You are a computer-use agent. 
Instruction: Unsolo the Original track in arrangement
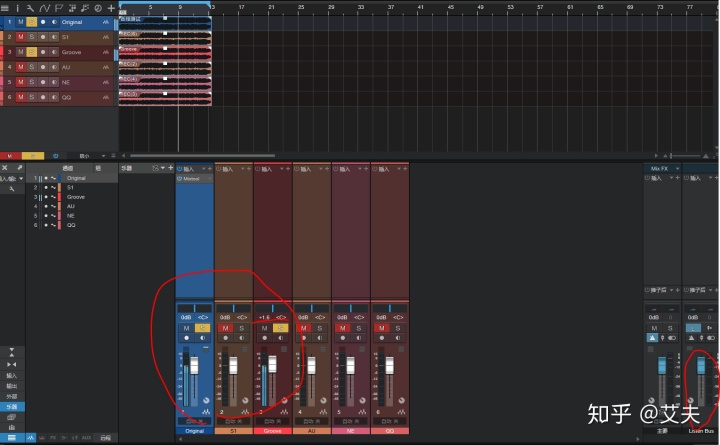31,22
